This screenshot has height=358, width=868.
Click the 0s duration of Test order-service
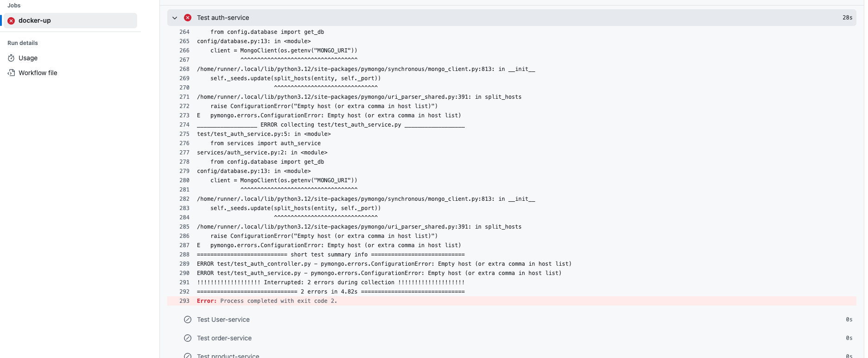click(x=849, y=338)
